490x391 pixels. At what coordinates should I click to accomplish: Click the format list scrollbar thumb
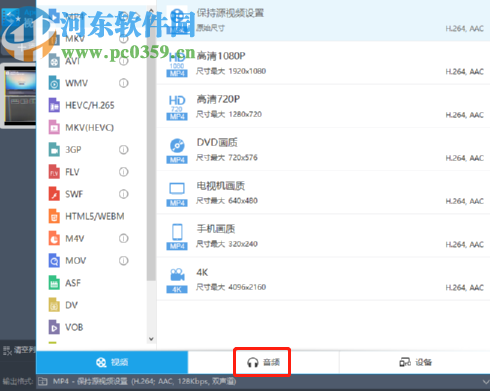151,147
